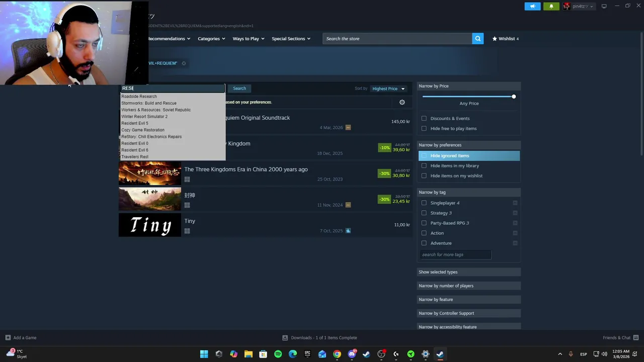
Task: Tick the Party-Based RPG tag checkbox
Action: (x=424, y=223)
